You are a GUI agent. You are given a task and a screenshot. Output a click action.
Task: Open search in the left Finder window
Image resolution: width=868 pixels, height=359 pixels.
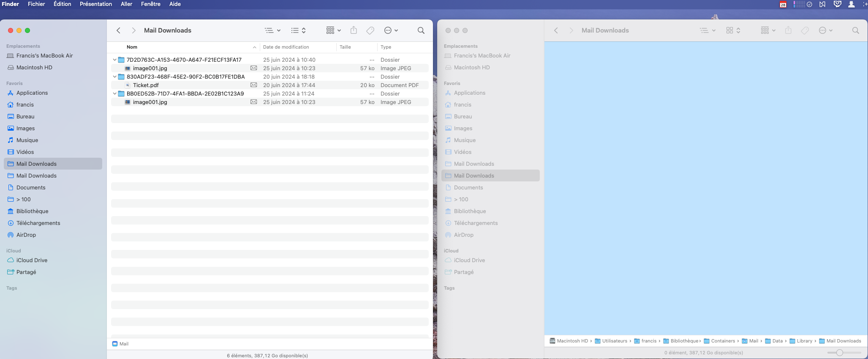(421, 30)
